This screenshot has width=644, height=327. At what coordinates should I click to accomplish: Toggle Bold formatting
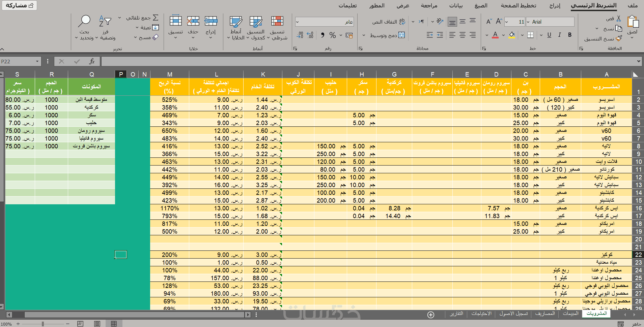pos(570,35)
